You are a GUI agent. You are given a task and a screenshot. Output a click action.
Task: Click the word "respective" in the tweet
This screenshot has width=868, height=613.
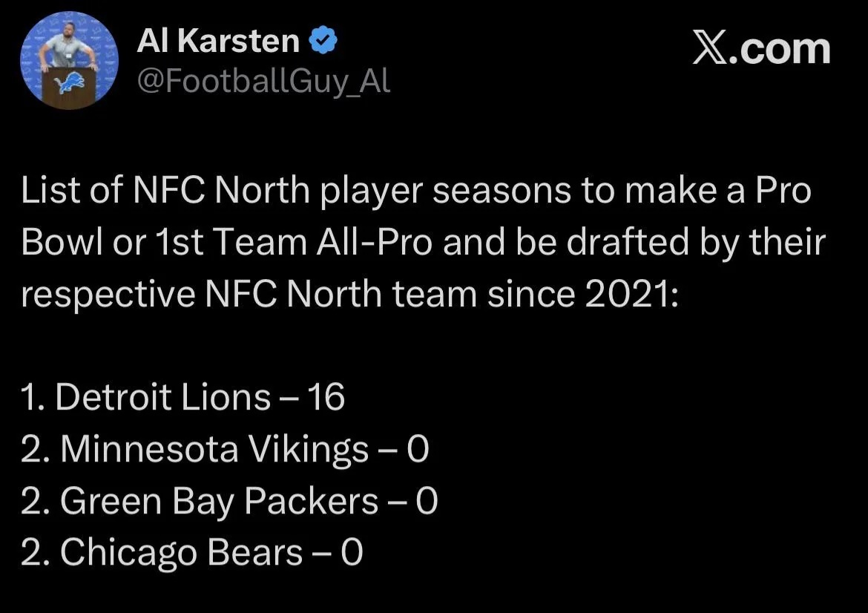105,295
